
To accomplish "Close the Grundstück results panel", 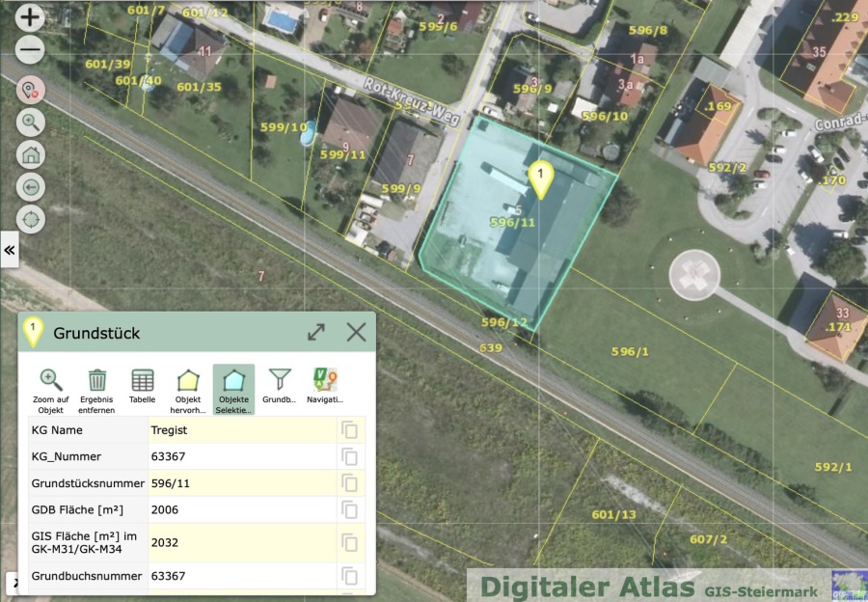I will coord(356,333).
